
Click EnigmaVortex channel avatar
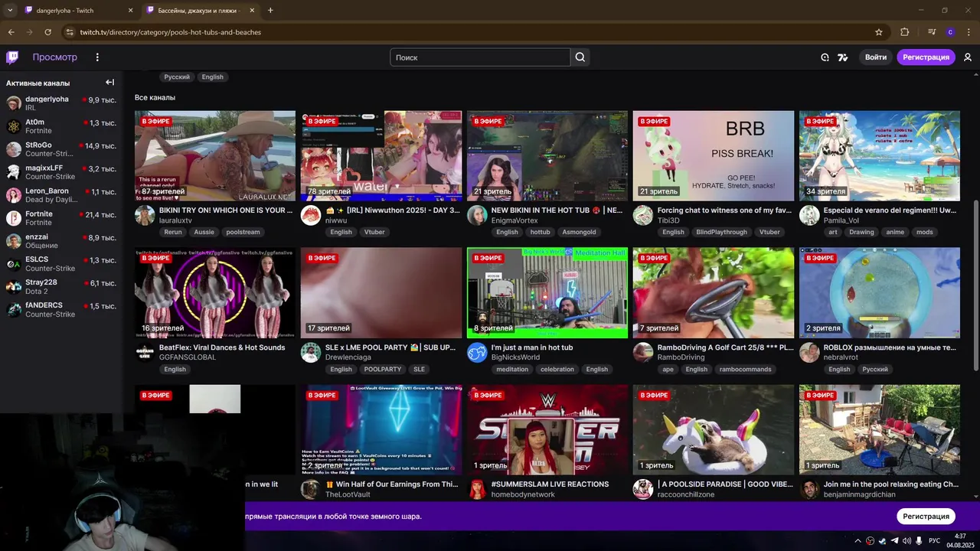click(477, 215)
